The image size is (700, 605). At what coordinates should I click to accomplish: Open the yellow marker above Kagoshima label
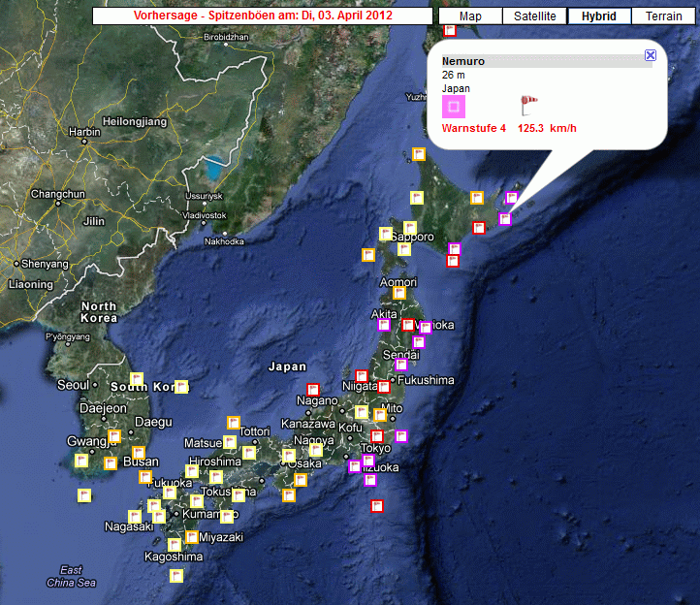[x=175, y=545]
